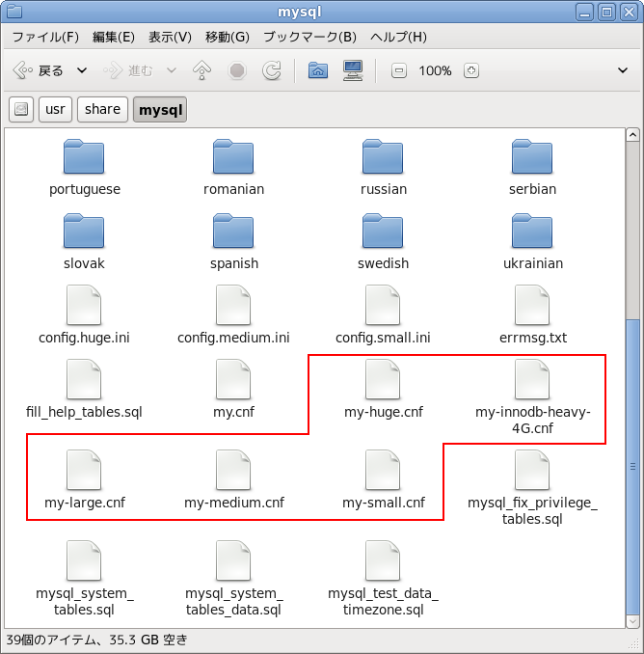644x654 pixels.
Task: Open the Computer icon in toolbar
Action: click(353, 70)
